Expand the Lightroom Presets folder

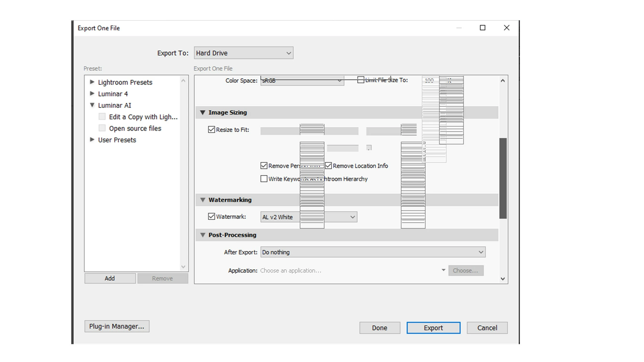point(92,82)
